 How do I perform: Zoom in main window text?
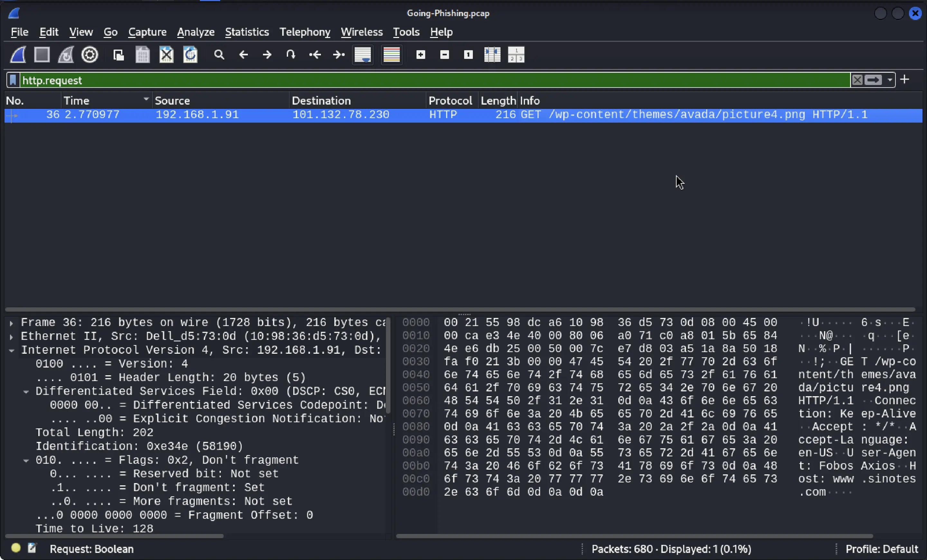[x=421, y=55]
